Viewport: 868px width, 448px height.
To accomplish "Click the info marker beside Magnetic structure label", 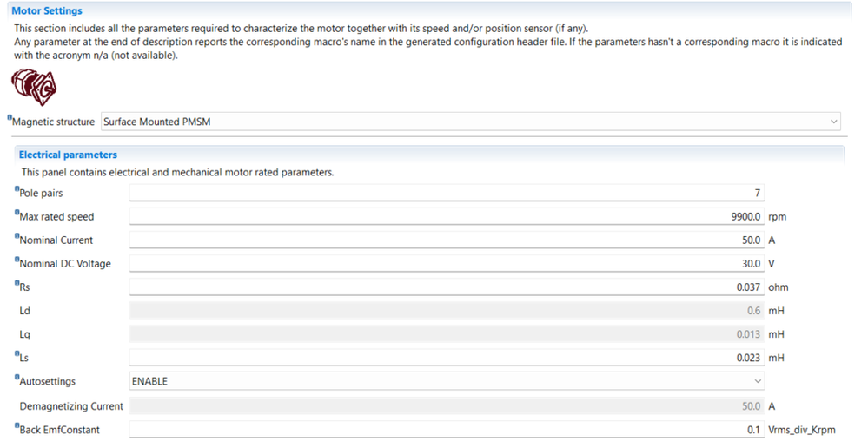I will pyautogui.click(x=10, y=117).
